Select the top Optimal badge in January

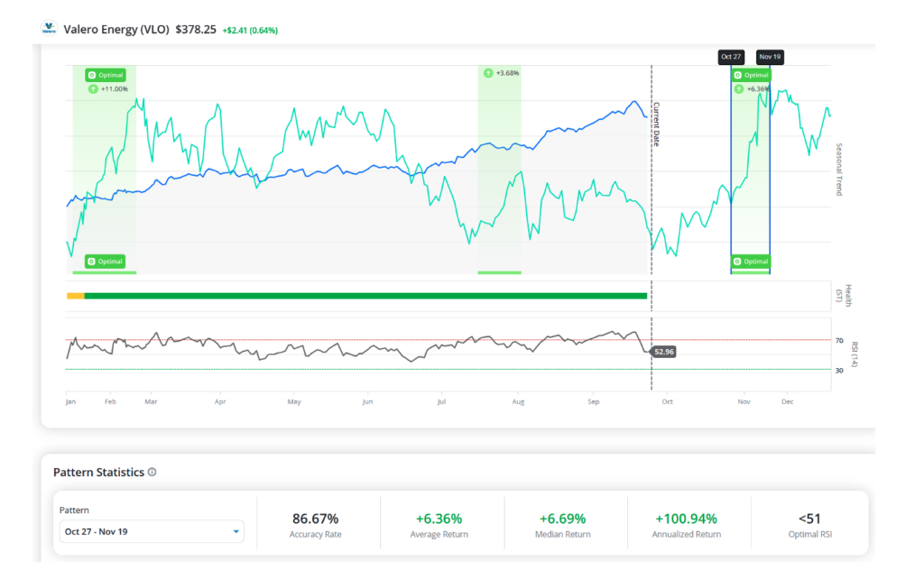click(106, 75)
